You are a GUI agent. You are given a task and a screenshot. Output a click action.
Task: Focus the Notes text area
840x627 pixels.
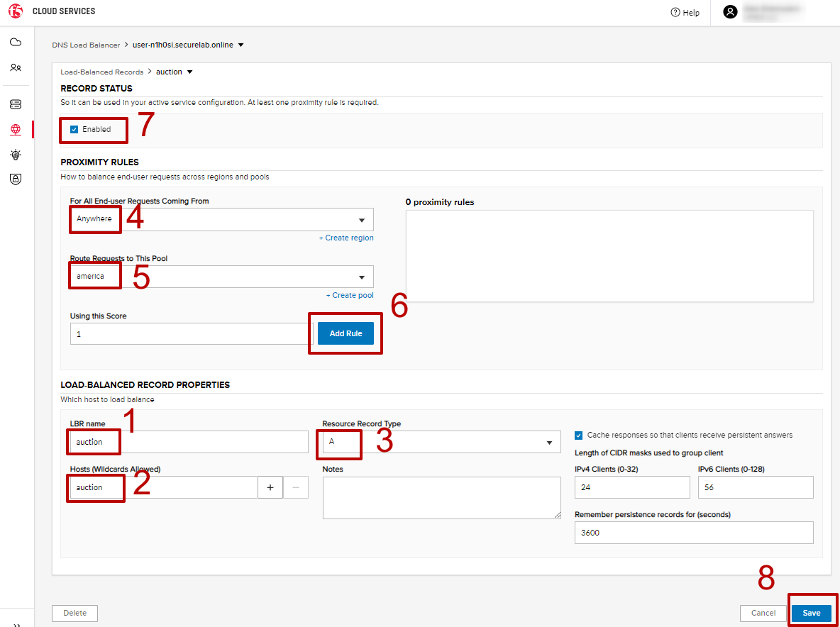coord(441,498)
